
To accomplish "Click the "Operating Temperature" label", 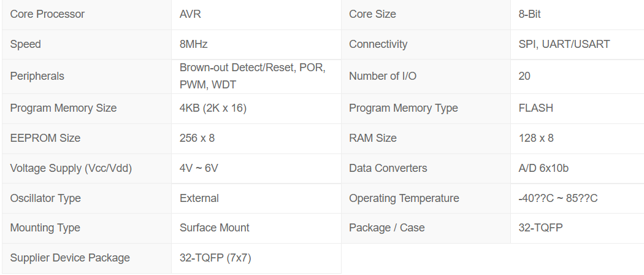I will tap(404, 198).
